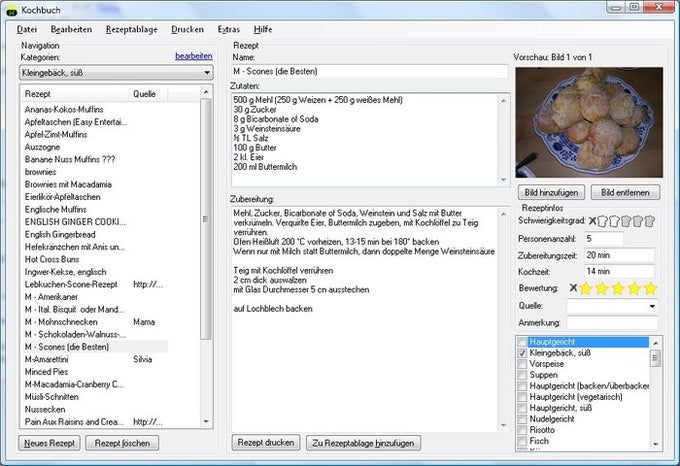Uncheck the Kleingebäck, süß checkbox
680x466 pixels.
[522, 353]
